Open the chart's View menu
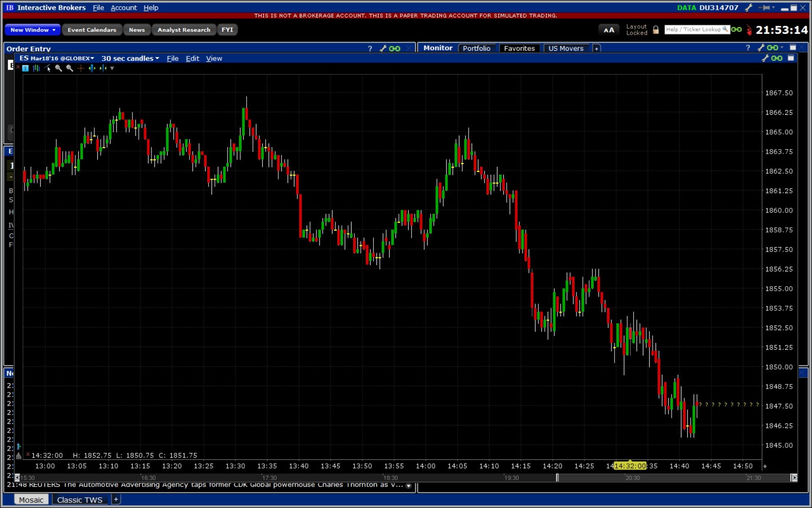 point(214,58)
